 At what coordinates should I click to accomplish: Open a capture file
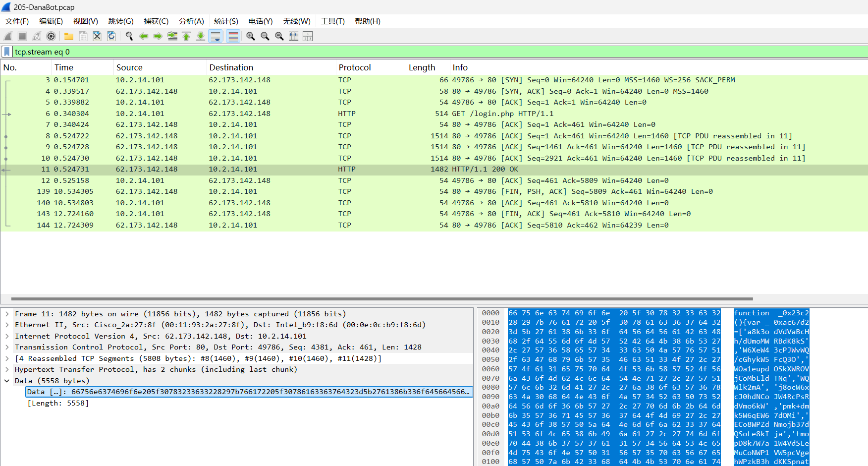point(69,36)
